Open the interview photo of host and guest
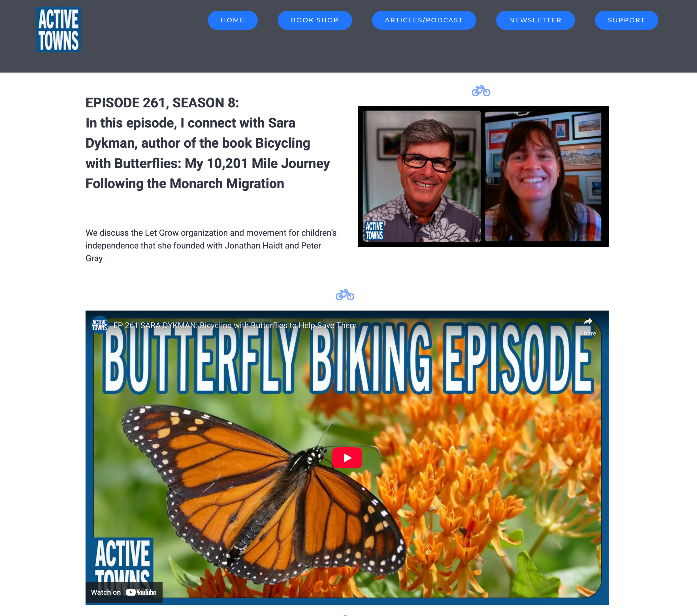Screen dimensions: 697x616 point(483,176)
